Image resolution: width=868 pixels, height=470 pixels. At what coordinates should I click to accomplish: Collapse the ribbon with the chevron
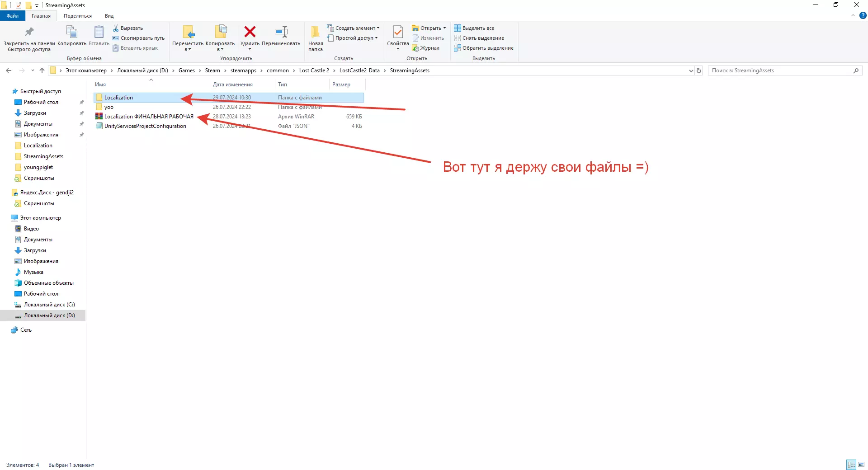coord(853,15)
